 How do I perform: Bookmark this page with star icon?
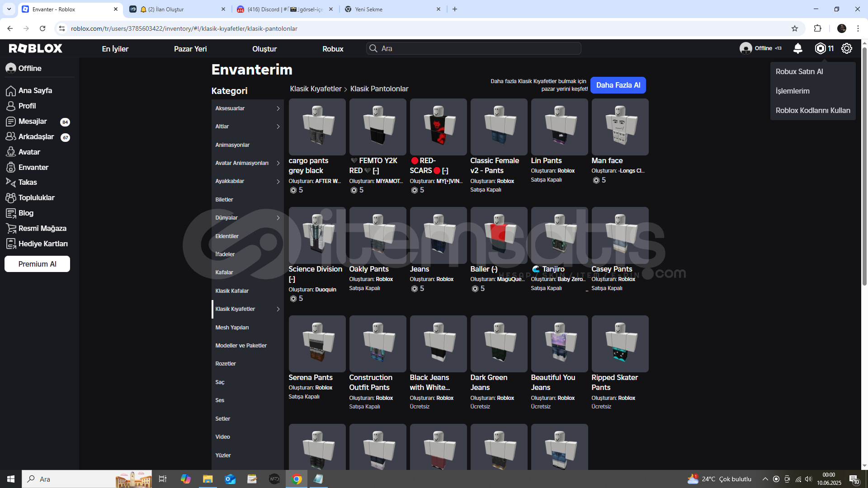click(795, 28)
